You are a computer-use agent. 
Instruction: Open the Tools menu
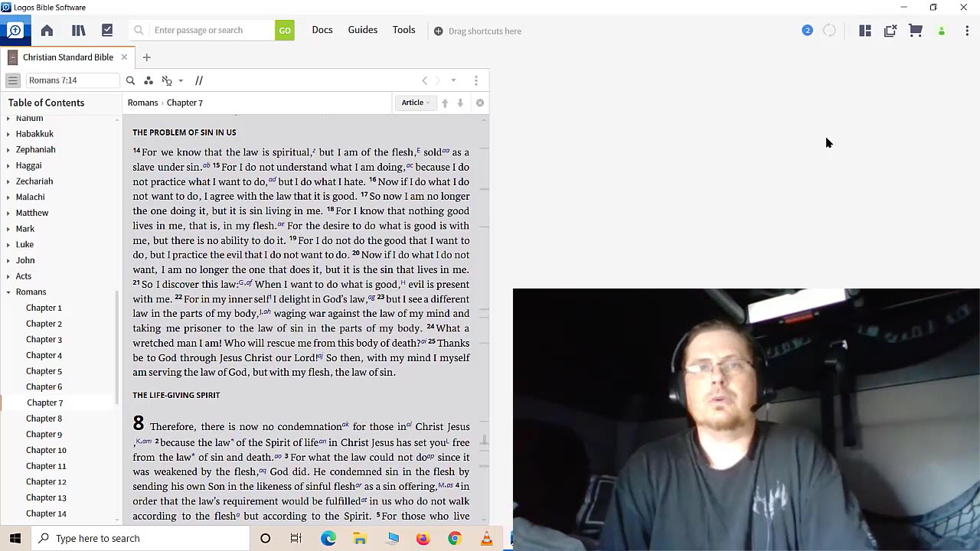tap(403, 30)
